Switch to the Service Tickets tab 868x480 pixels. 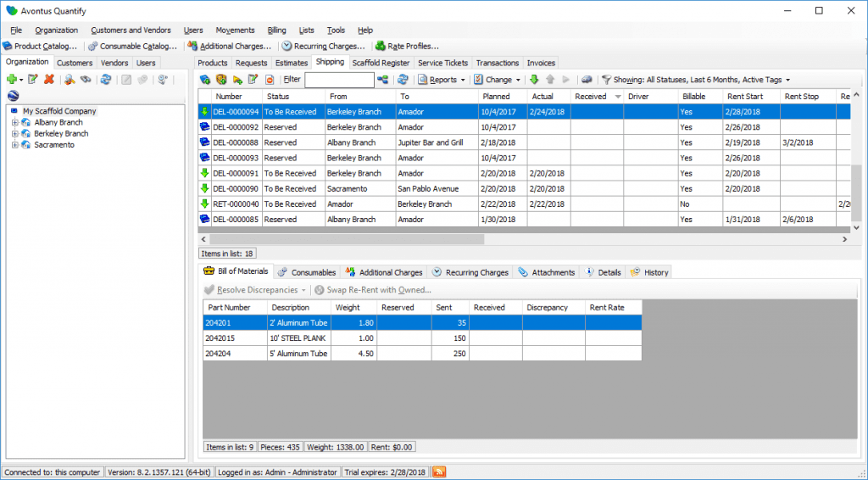pos(442,63)
